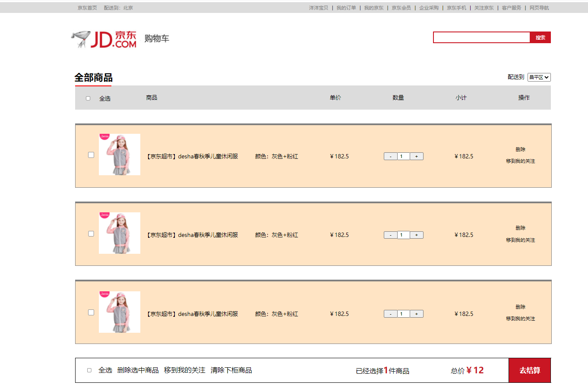Open 网页导航 in top navigation

click(539, 8)
